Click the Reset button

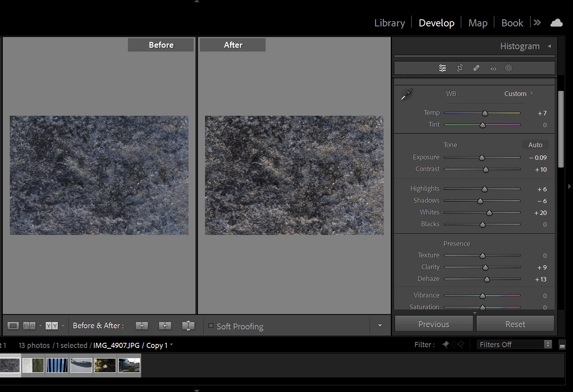pyautogui.click(x=515, y=324)
